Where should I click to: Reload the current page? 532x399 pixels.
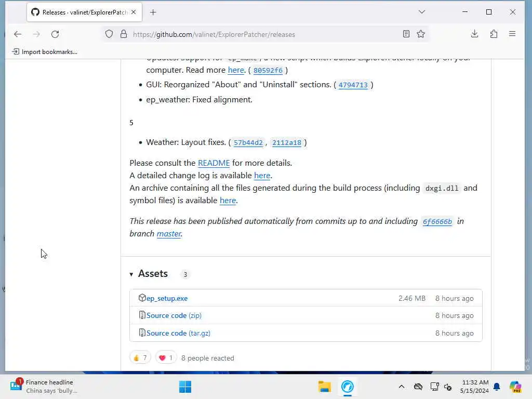[55, 34]
